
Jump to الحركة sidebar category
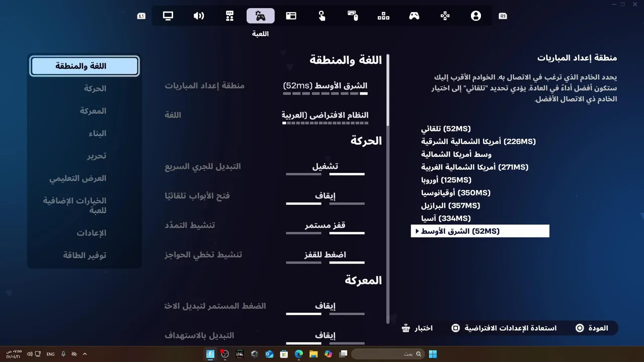tap(95, 88)
